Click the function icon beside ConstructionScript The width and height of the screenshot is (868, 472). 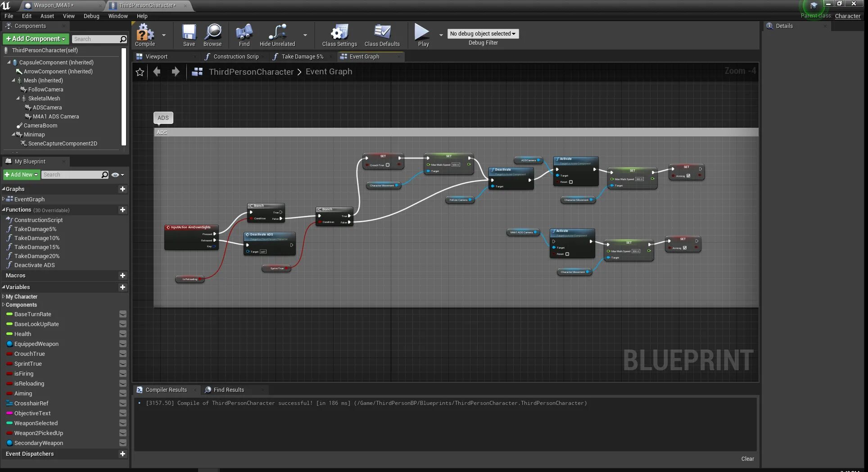pos(9,220)
